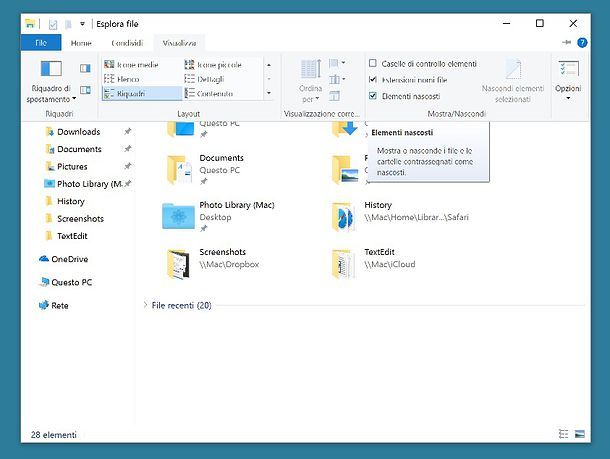Uncheck the Elementi nascosti checkbox
The height and width of the screenshot is (459, 610).
[373, 96]
